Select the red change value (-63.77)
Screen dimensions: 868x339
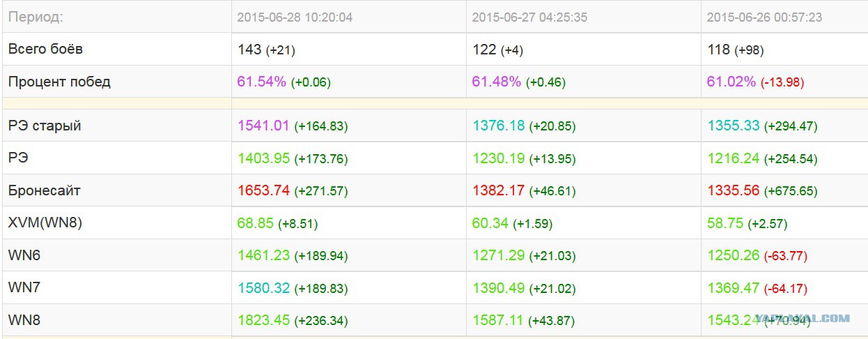pyautogui.click(x=786, y=256)
